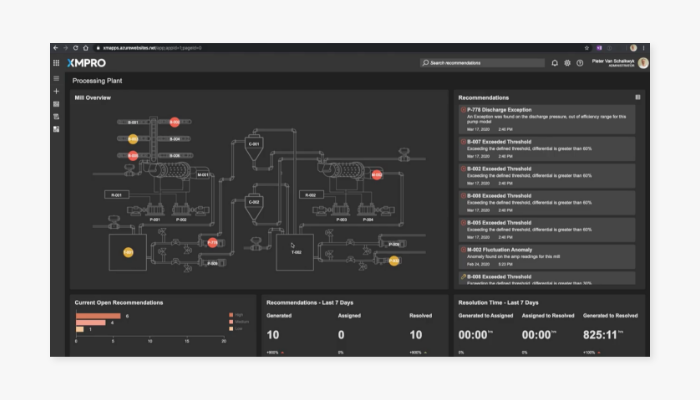Click the browser home icon
This screenshot has width=700, height=400.
pyautogui.click(x=86, y=48)
